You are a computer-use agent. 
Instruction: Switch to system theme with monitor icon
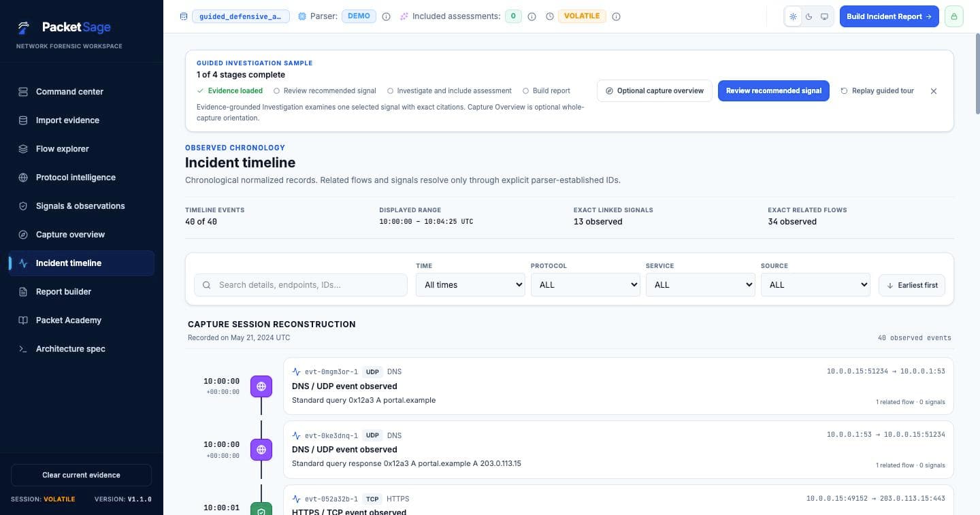825,16
